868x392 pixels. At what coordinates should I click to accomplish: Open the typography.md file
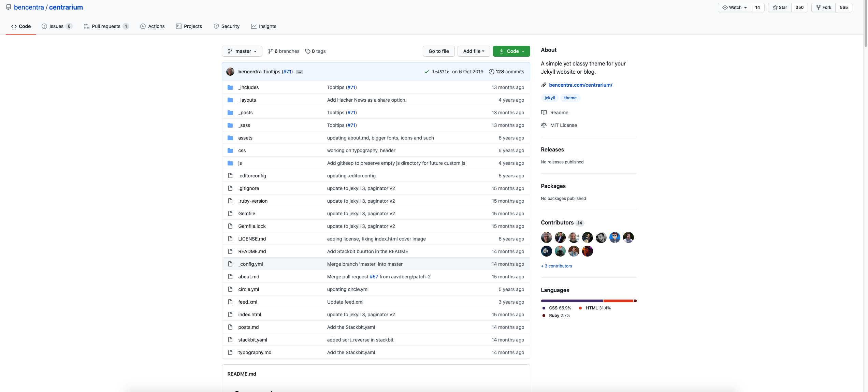tap(255, 352)
